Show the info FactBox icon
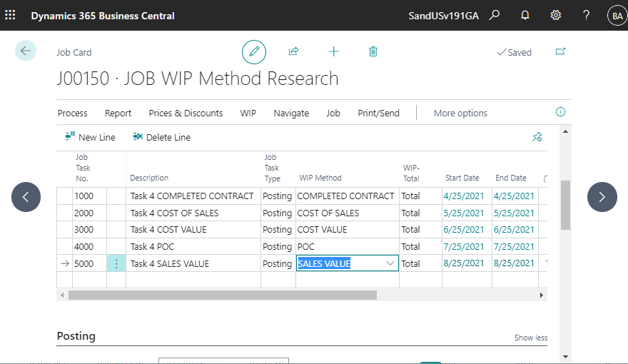Screen dimensions: 628x364 click(560, 112)
